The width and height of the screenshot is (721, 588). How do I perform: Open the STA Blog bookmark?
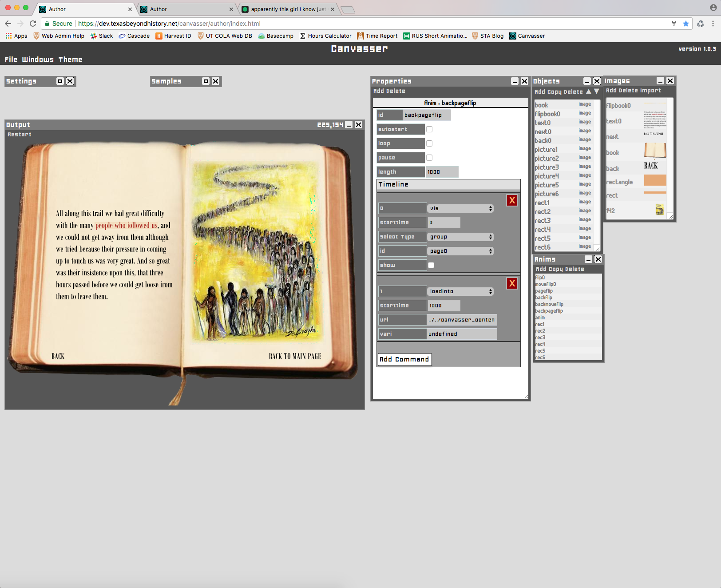488,36
